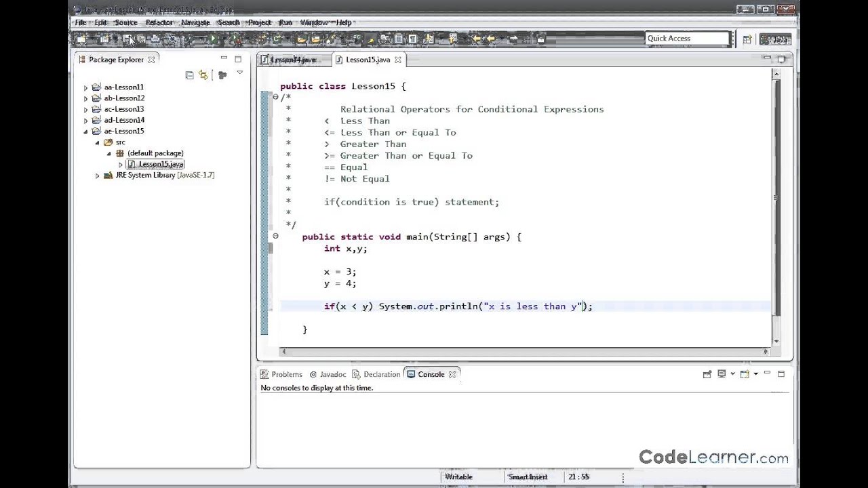This screenshot has width=868, height=488.
Task: Open the Help menu
Action: point(344,22)
